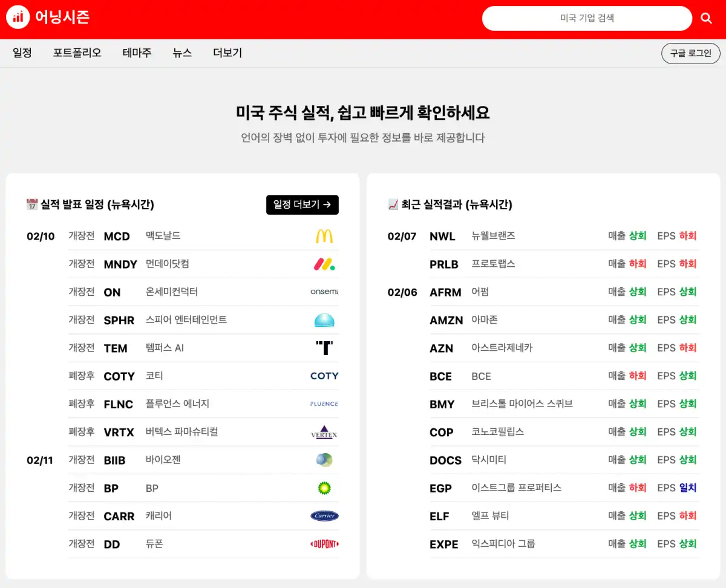Viewport: 726px width, 588px height.
Task: Open the 더보기 menu
Action: point(226,53)
